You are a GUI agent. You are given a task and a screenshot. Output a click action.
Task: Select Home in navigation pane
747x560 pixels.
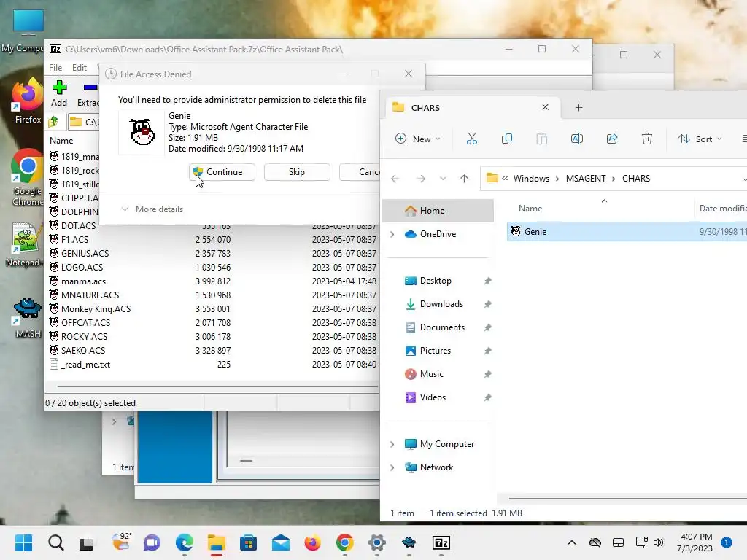click(438, 211)
